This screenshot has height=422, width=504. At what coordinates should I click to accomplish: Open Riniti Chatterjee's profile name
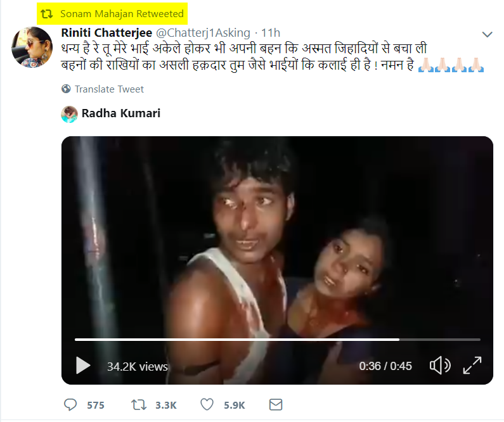coord(107,33)
